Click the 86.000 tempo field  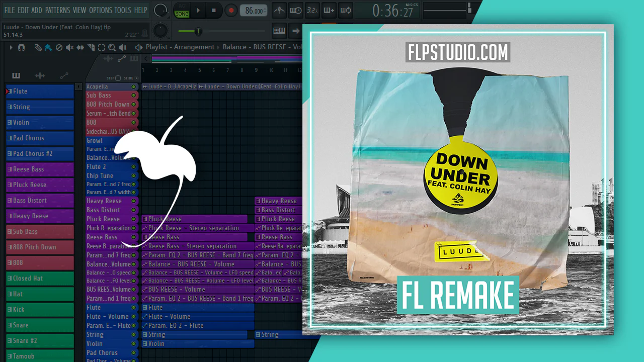(x=254, y=11)
